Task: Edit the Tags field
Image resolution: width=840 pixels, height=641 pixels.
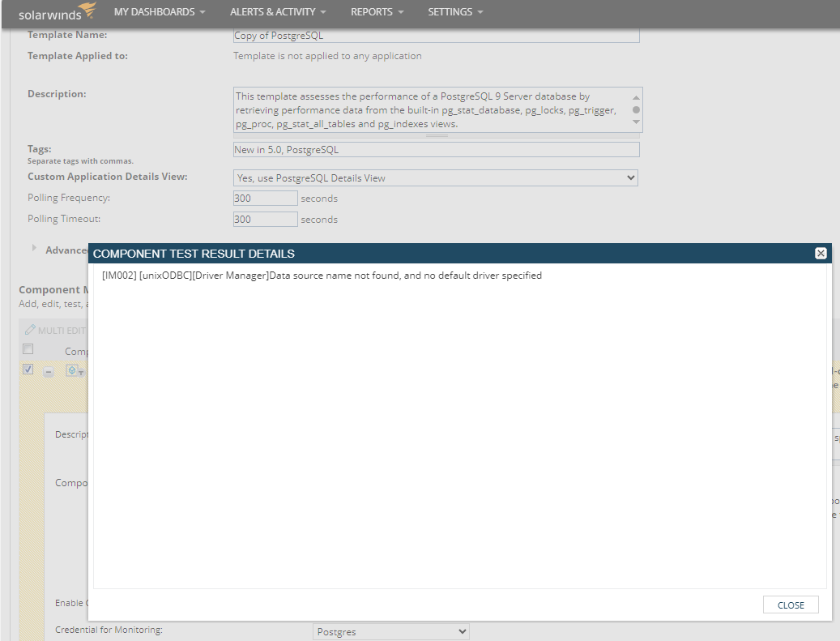Action: (436, 150)
